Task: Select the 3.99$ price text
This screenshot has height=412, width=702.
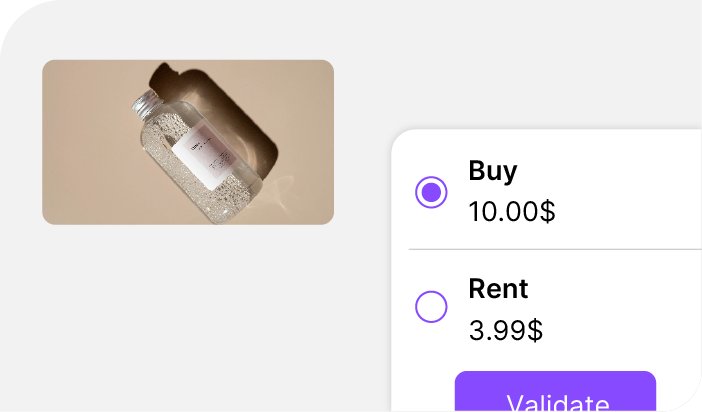Action: click(x=505, y=330)
